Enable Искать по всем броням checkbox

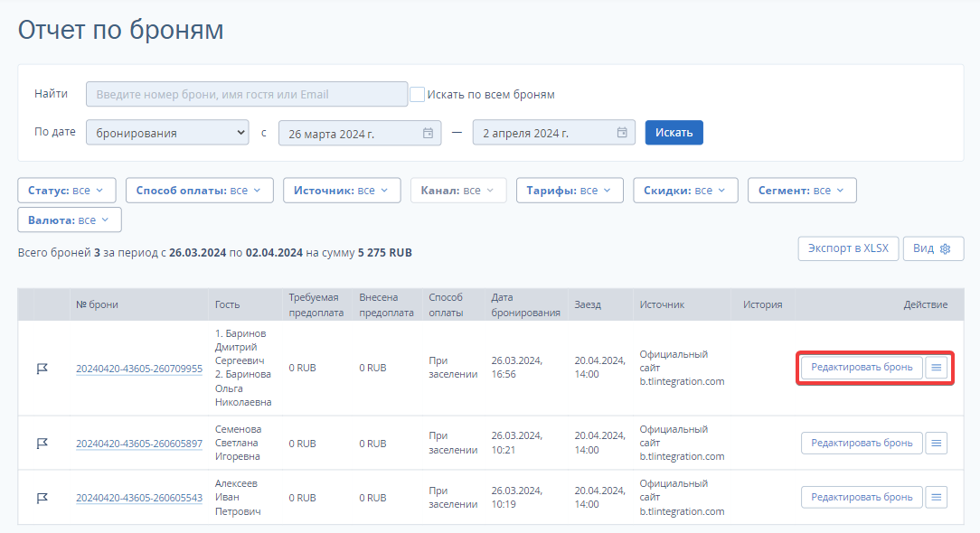(x=417, y=94)
